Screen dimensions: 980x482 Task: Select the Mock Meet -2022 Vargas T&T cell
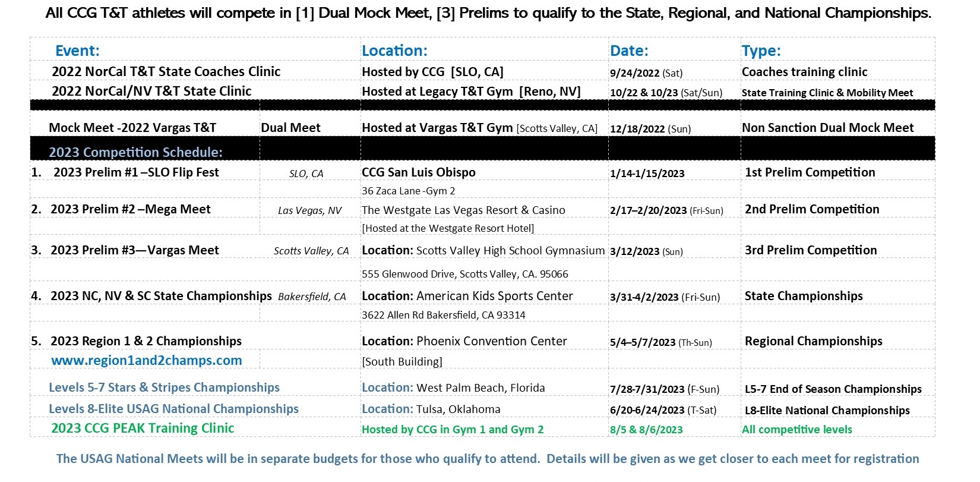(132, 128)
